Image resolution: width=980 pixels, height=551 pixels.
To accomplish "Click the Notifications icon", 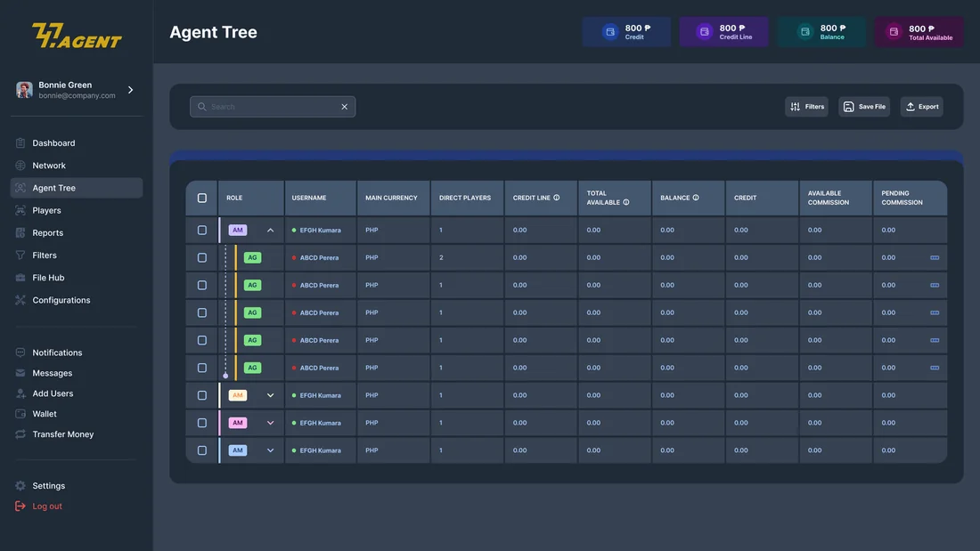I will coord(20,353).
